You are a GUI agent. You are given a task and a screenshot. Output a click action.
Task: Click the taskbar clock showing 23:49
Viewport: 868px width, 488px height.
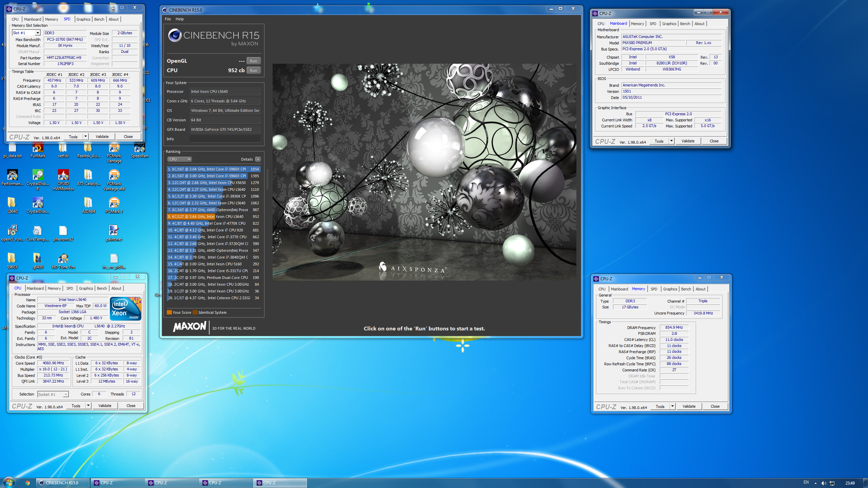pos(850,483)
